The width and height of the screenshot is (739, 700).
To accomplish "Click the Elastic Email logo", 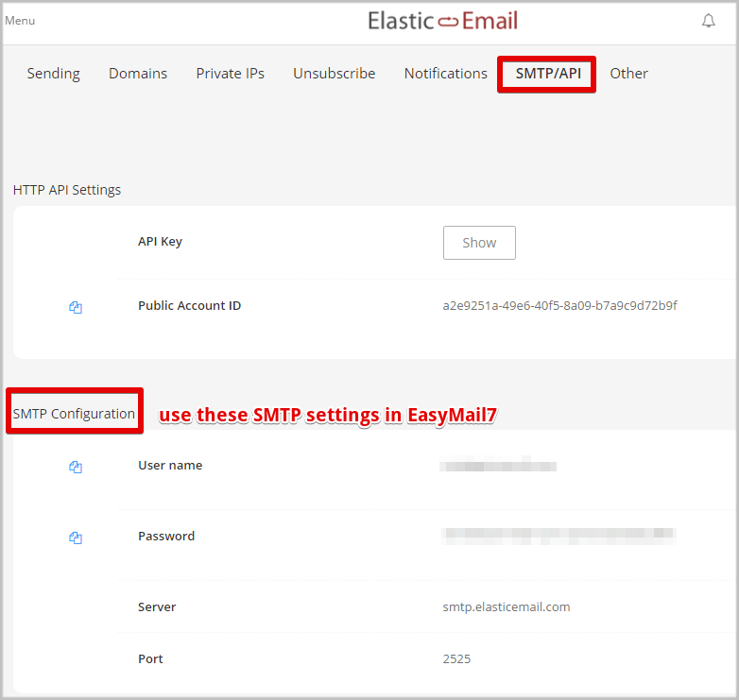I will pyautogui.click(x=443, y=21).
